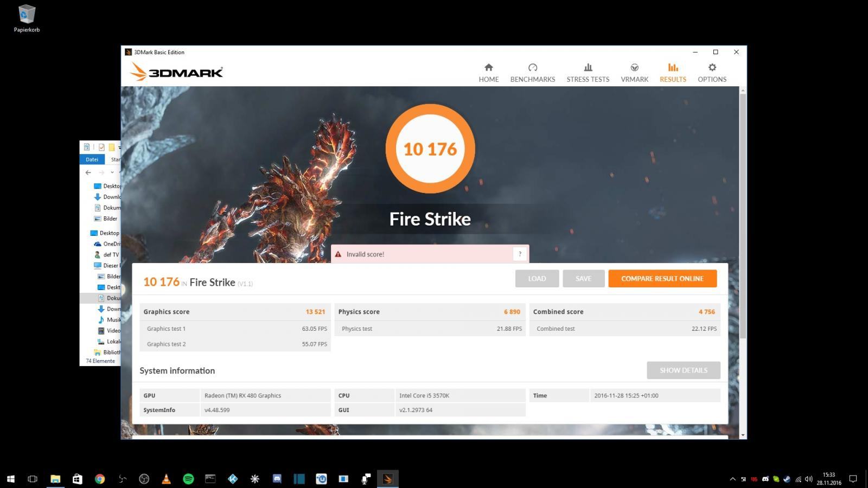
Task: Click the Intel Core i5 3570K value
Action: point(424,395)
